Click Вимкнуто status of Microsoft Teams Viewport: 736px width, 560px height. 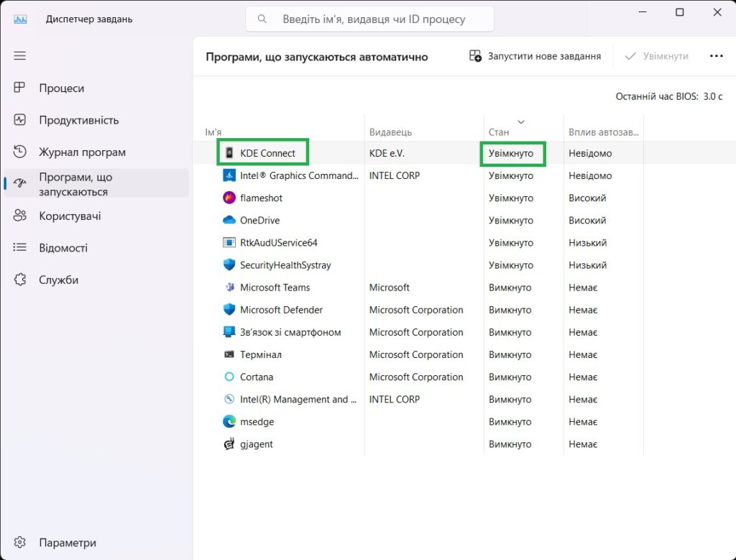(510, 288)
